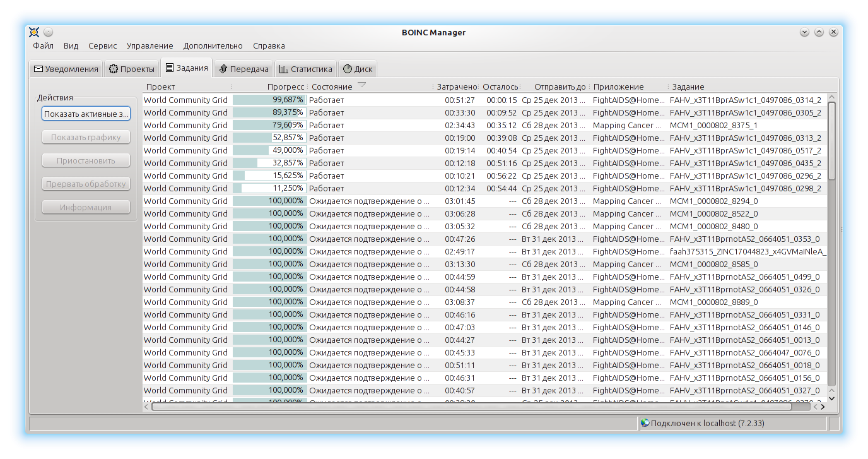Screen dimensions: 868x459
Task: Click the vertical scrollbar thumb of the task list
Action: (x=831, y=141)
